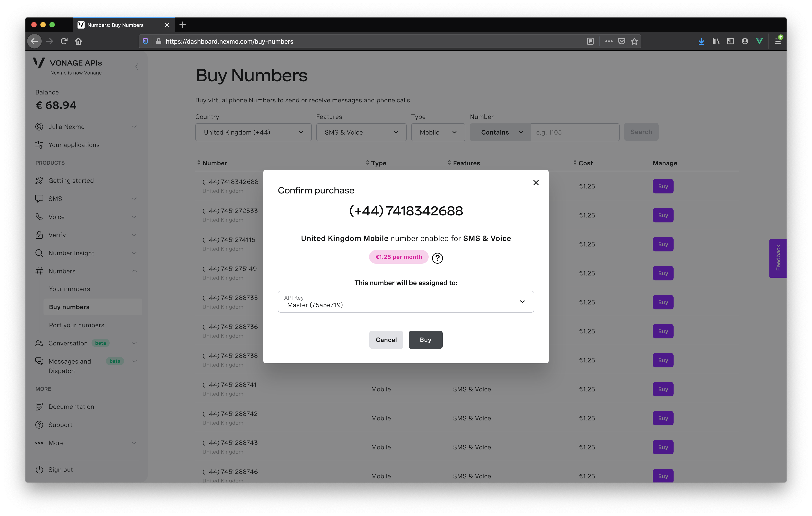
Task: Confirm purchase with dark Buy button
Action: [x=425, y=340]
